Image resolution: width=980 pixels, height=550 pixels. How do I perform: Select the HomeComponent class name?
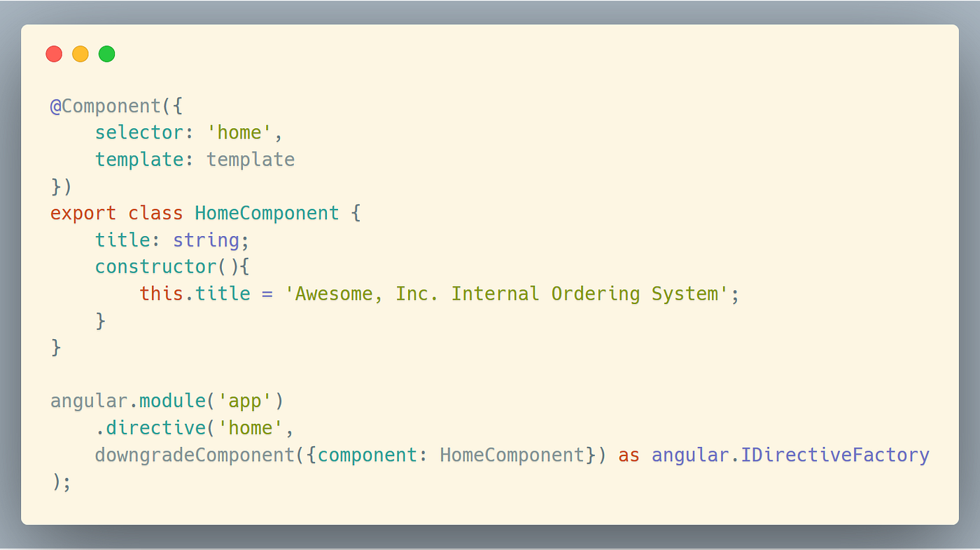(x=267, y=213)
